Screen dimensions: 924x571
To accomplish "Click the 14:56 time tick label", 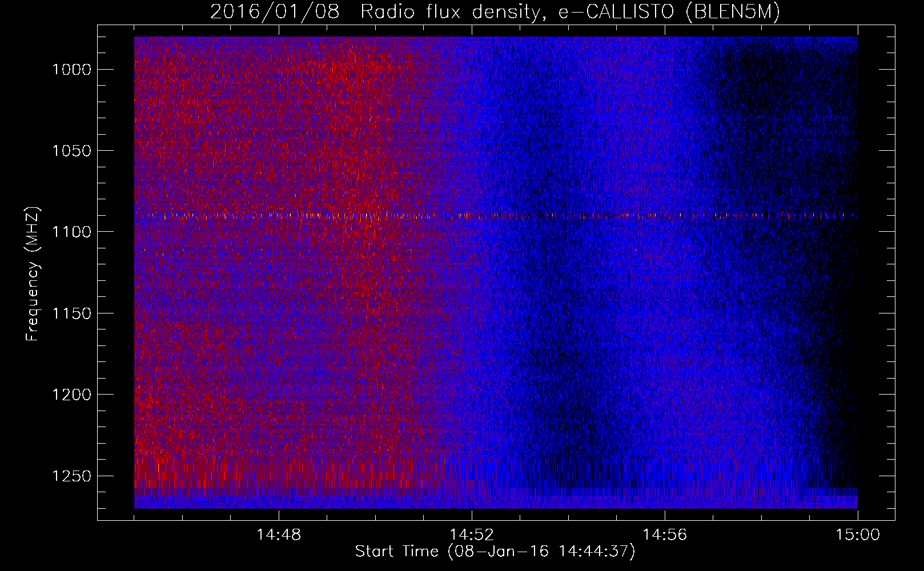I will [x=665, y=535].
